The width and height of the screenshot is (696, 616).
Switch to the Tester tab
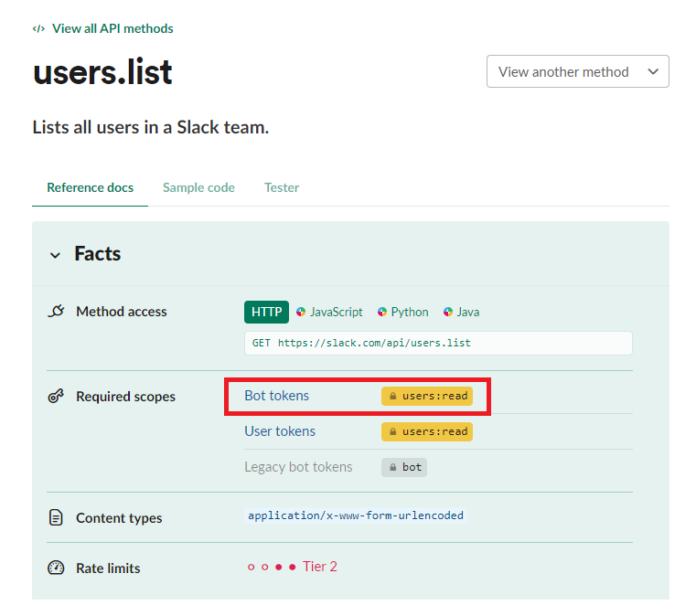[282, 187]
